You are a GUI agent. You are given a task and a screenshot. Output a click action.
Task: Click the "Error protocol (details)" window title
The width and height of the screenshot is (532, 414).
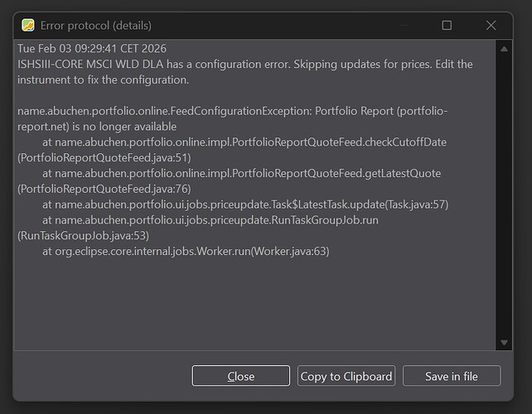[95, 26]
